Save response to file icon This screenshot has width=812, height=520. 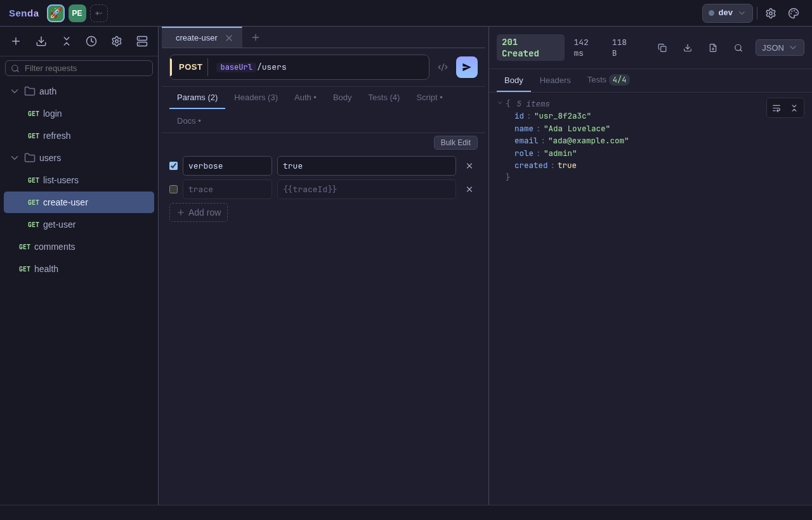(713, 48)
